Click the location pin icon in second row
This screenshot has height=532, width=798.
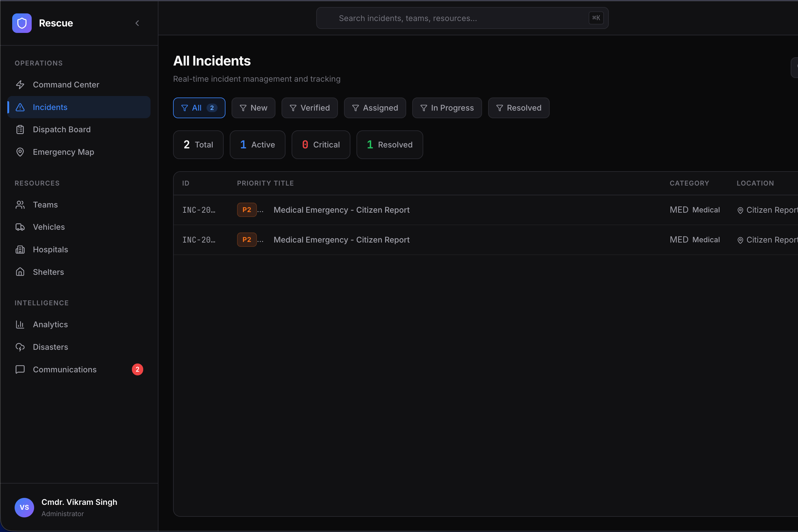pyautogui.click(x=740, y=240)
